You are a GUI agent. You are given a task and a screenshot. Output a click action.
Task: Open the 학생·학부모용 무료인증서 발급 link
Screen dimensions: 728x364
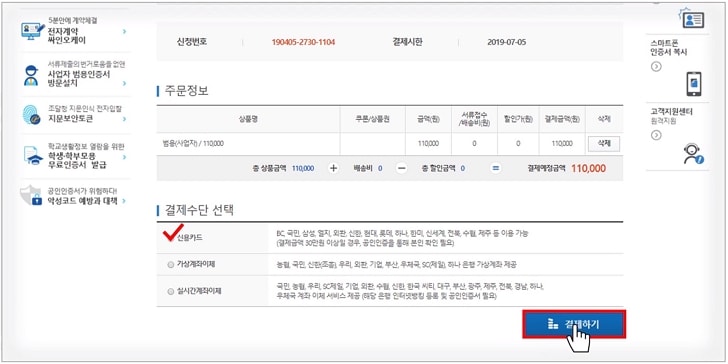[x=77, y=161]
